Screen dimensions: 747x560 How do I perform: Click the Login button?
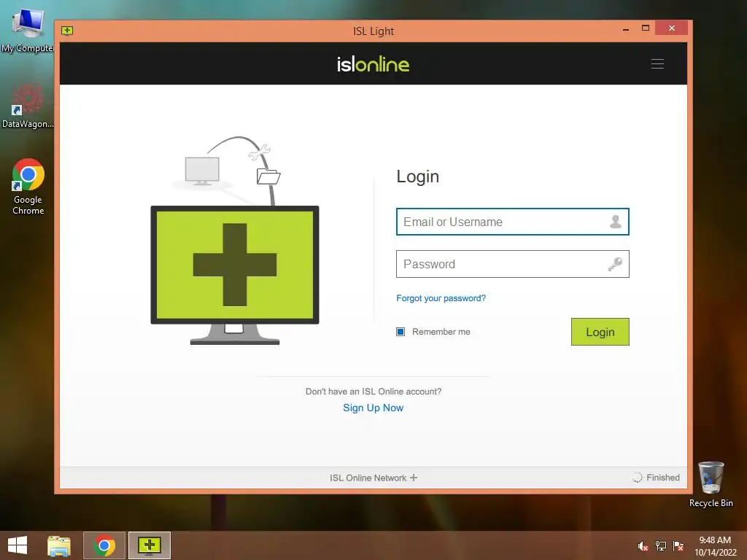point(600,332)
